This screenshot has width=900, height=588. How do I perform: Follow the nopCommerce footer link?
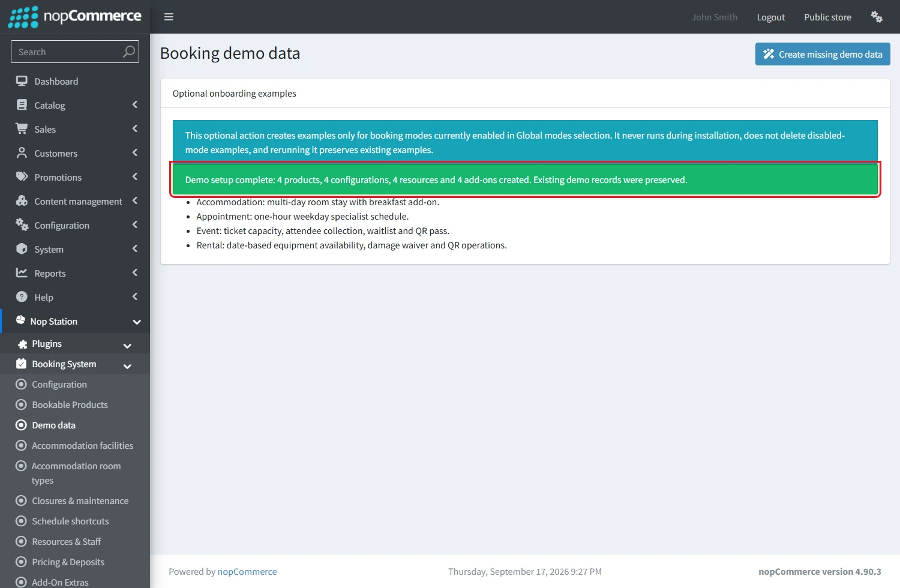click(247, 572)
